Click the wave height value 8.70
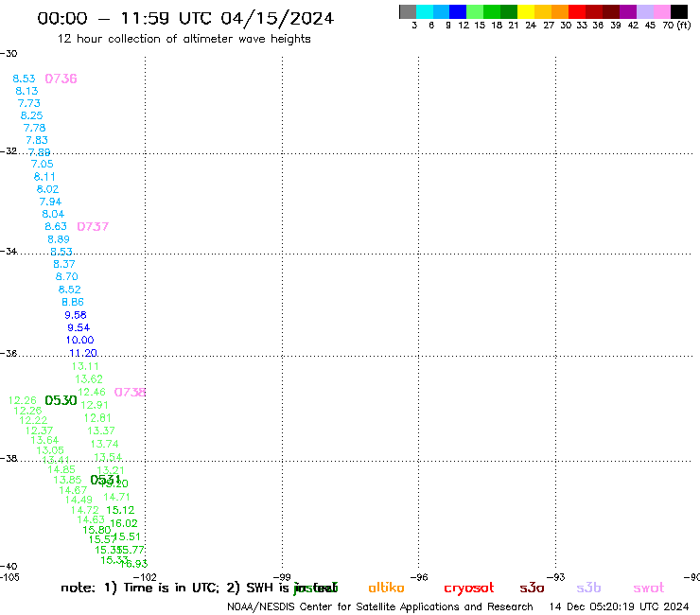The height and width of the screenshot is (615, 700). (67, 276)
